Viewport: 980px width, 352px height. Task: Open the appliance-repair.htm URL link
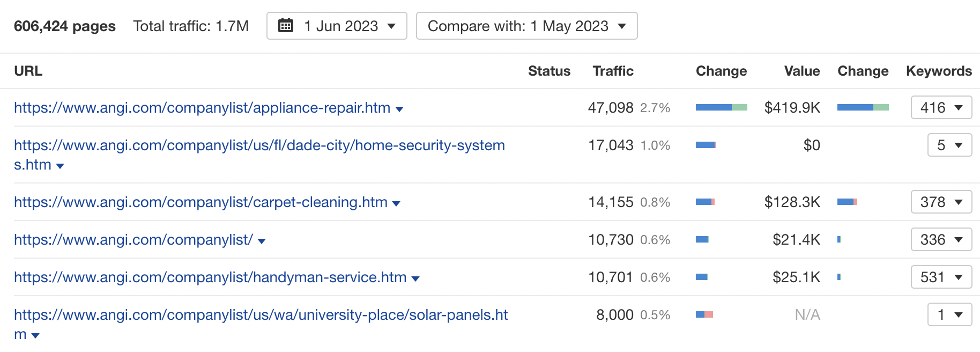pyautogui.click(x=202, y=108)
